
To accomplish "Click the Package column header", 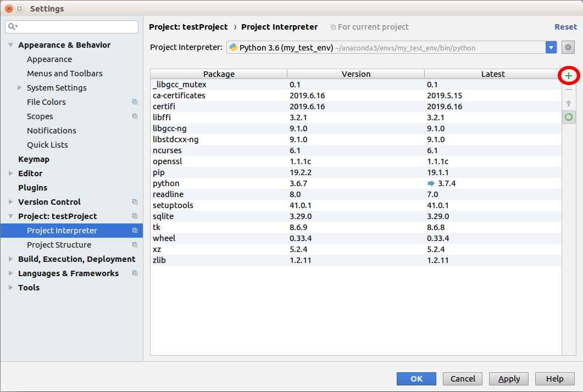I will pyautogui.click(x=219, y=74).
